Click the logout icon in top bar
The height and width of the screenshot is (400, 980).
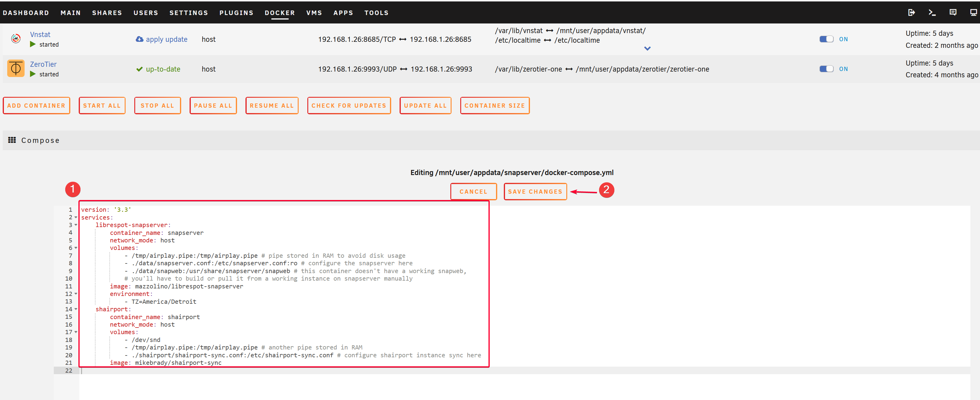[x=912, y=13]
